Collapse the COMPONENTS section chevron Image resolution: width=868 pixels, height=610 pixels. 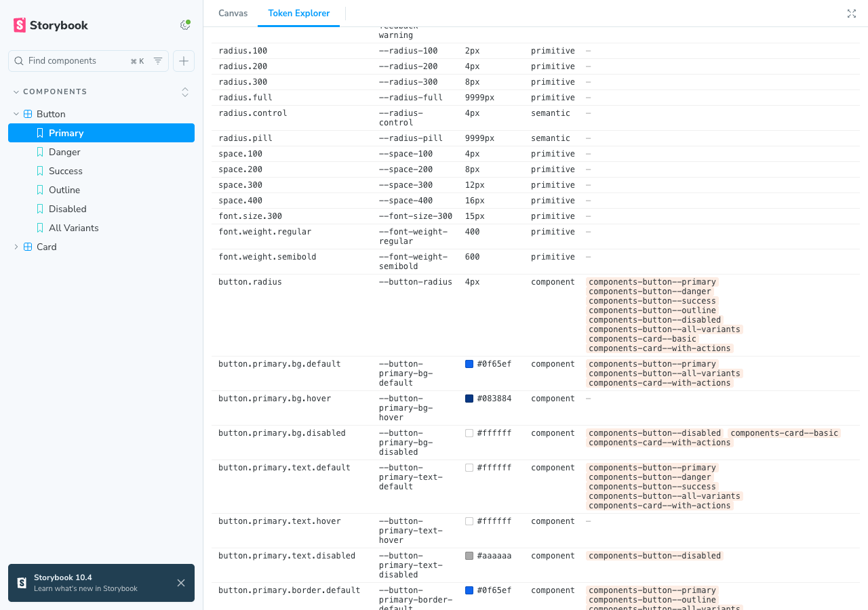point(16,91)
